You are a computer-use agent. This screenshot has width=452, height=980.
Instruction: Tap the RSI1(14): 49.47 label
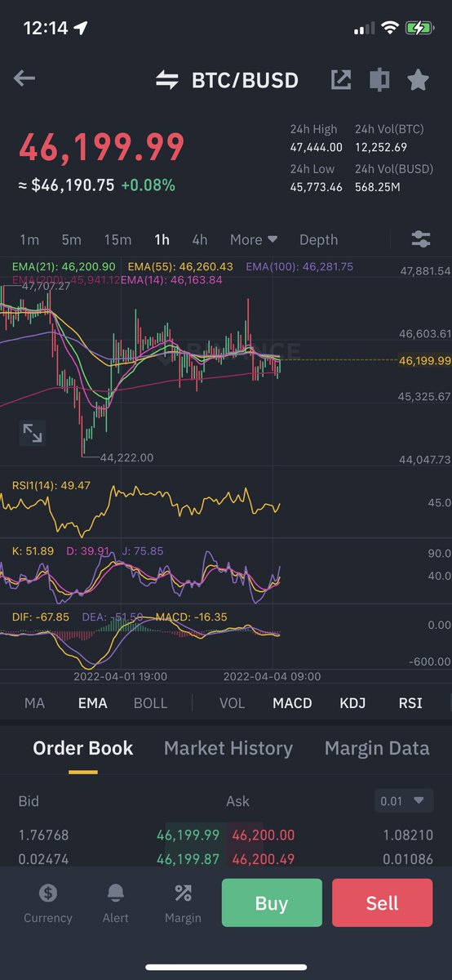51,485
